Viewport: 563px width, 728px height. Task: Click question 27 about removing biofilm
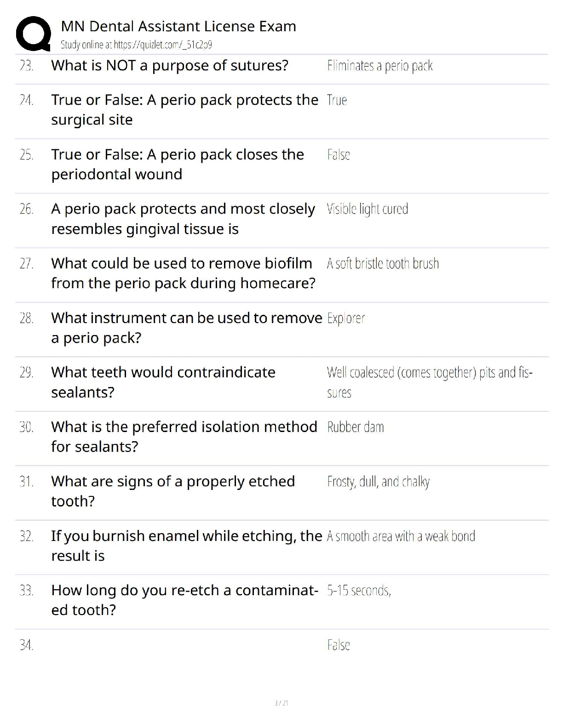coord(183,273)
